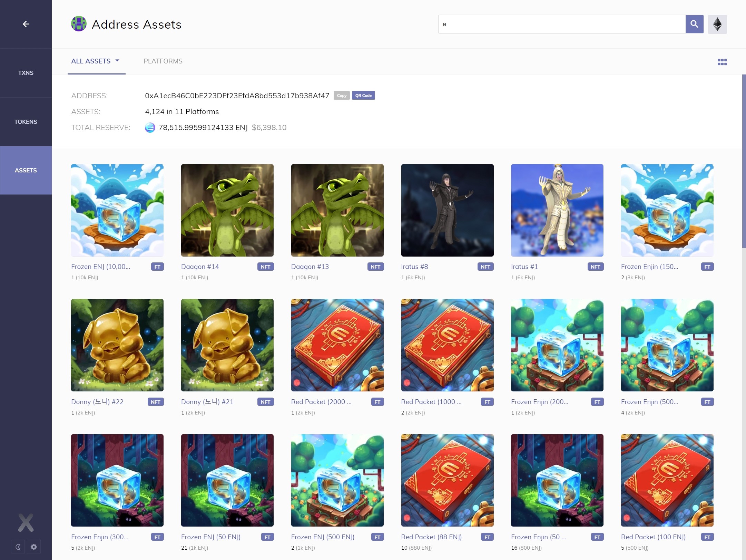The image size is (746, 560).
Task: Click the back arrow navigation icon
Action: [x=26, y=24]
